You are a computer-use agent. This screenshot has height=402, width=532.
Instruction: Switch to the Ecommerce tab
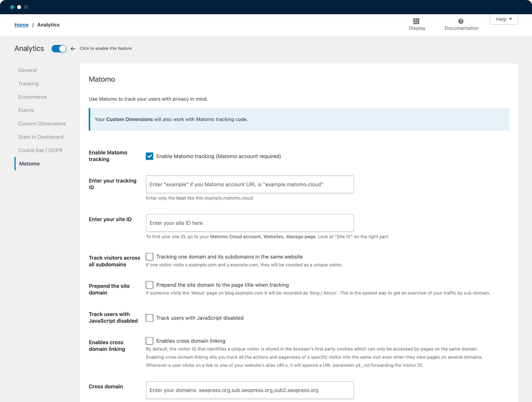(x=32, y=97)
